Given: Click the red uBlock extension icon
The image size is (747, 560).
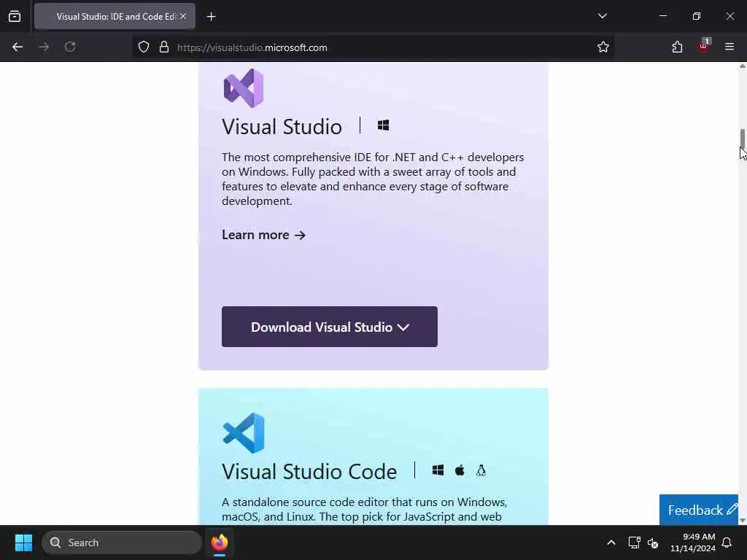Looking at the screenshot, I should pyautogui.click(x=704, y=46).
